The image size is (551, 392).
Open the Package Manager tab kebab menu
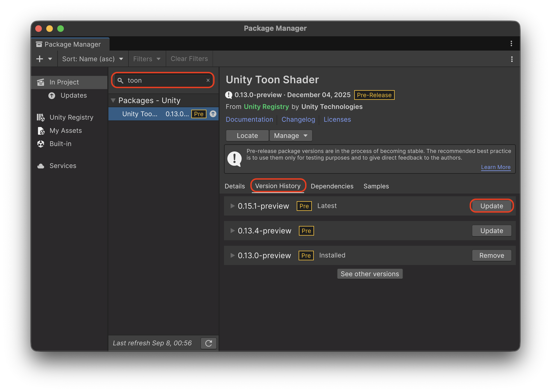tap(511, 43)
